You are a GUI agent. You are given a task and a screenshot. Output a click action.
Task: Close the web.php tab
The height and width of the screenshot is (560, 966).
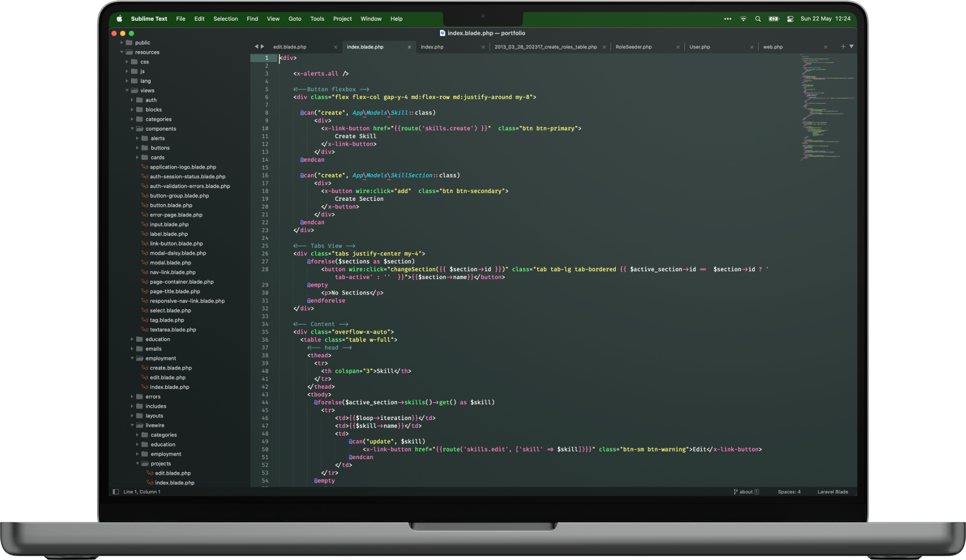(x=825, y=47)
